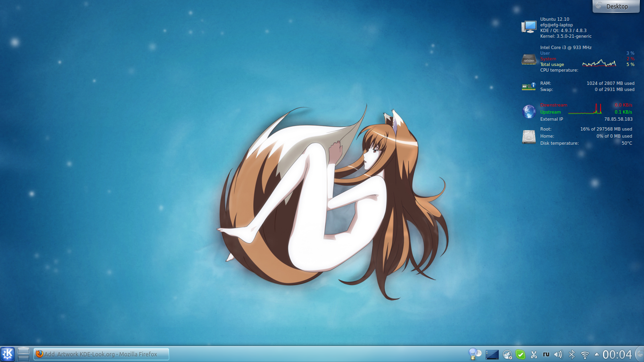Open the Amarok wolf tray icon
This screenshot has width=644, height=362.
(507, 354)
